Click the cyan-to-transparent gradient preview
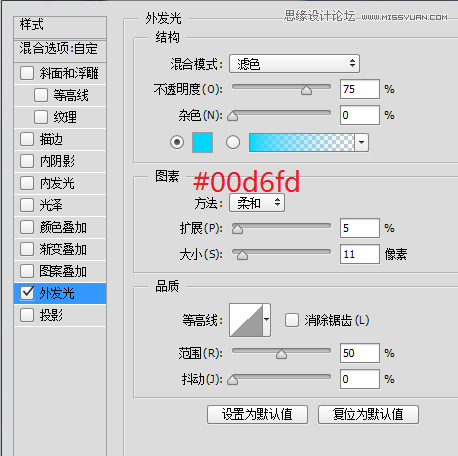The width and height of the screenshot is (458, 456). [x=302, y=143]
